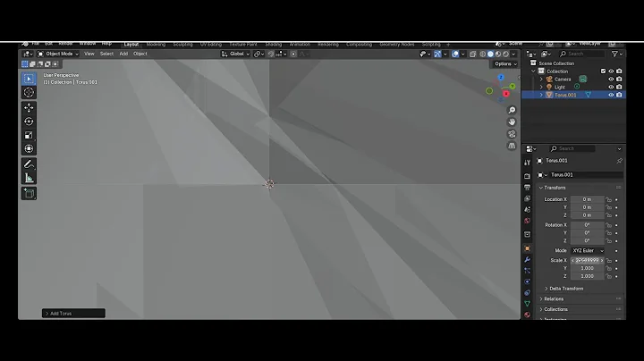This screenshot has height=361, width=644.
Task: Click the outliner search field
Action: (581, 54)
